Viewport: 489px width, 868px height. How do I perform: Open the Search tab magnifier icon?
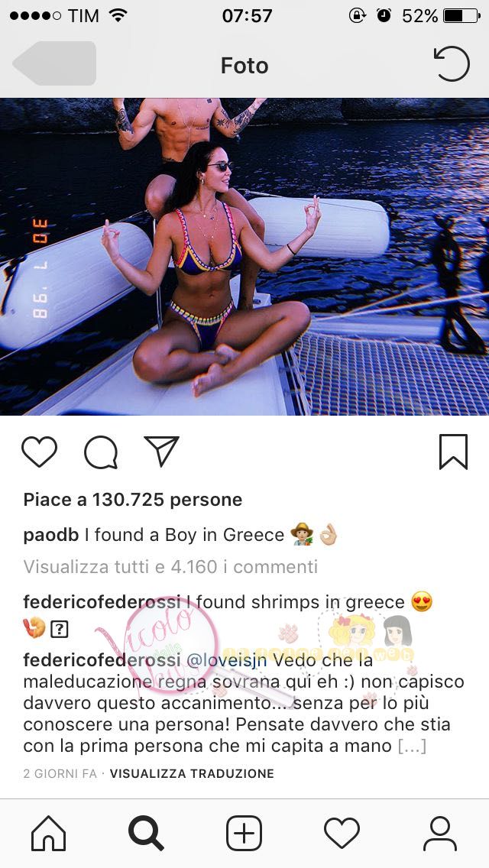(146, 833)
